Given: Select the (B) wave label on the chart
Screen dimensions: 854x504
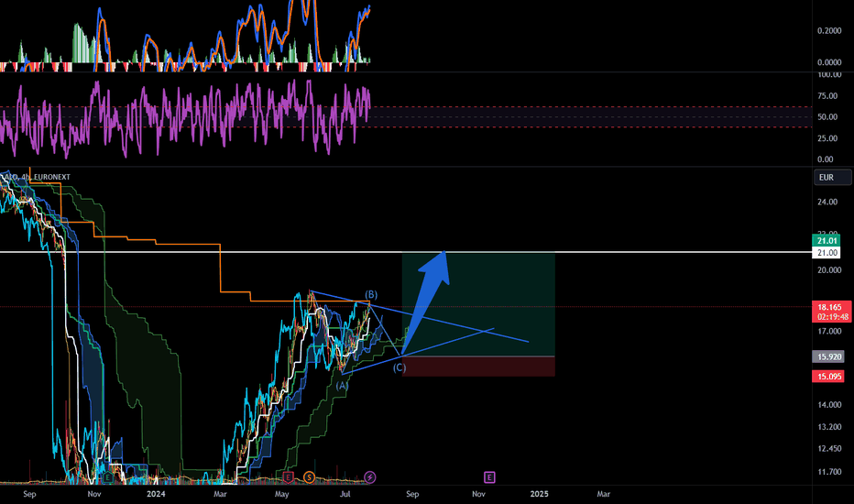Looking at the screenshot, I should pyautogui.click(x=371, y=295).
